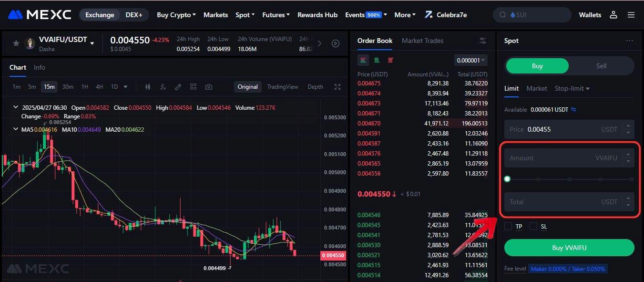The height and width of the screenshot is (282, 644).
Task: Switch chart to TradingView mode
Action: tap(283, 87)
